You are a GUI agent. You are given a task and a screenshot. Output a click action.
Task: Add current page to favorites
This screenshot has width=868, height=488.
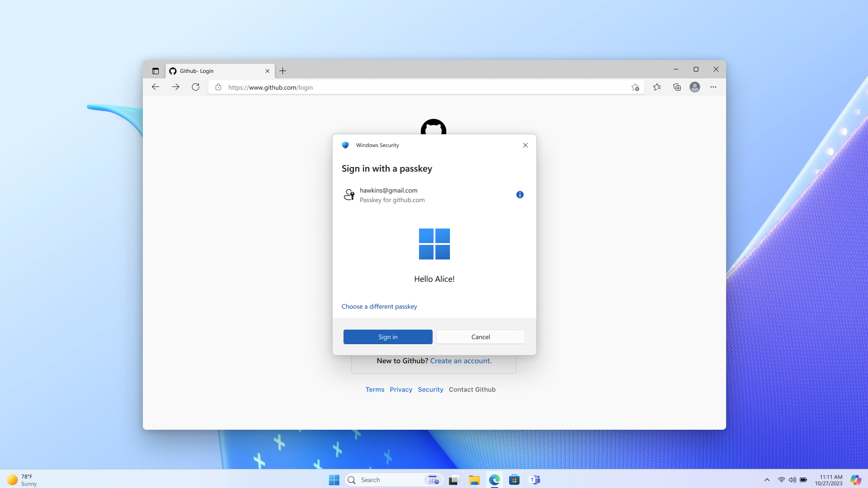pos(636,87)
